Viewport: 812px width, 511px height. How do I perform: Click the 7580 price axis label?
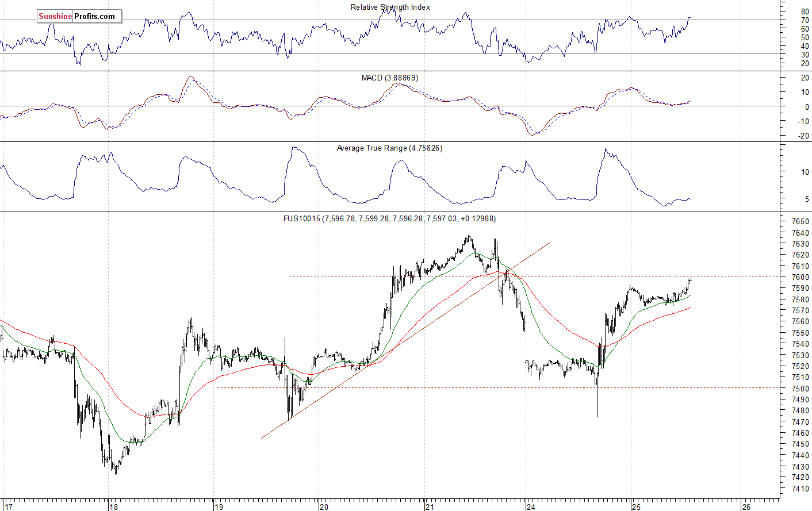pyautogui.click(x=800, y=299)
